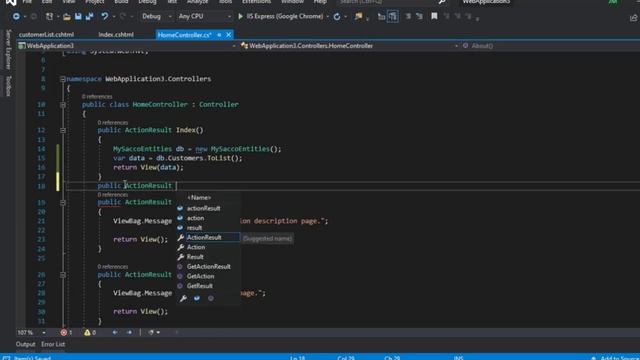This screenshot has height=360, width=640.
Task: Open the Toolbox side tab
Action: tap(8, 86)
